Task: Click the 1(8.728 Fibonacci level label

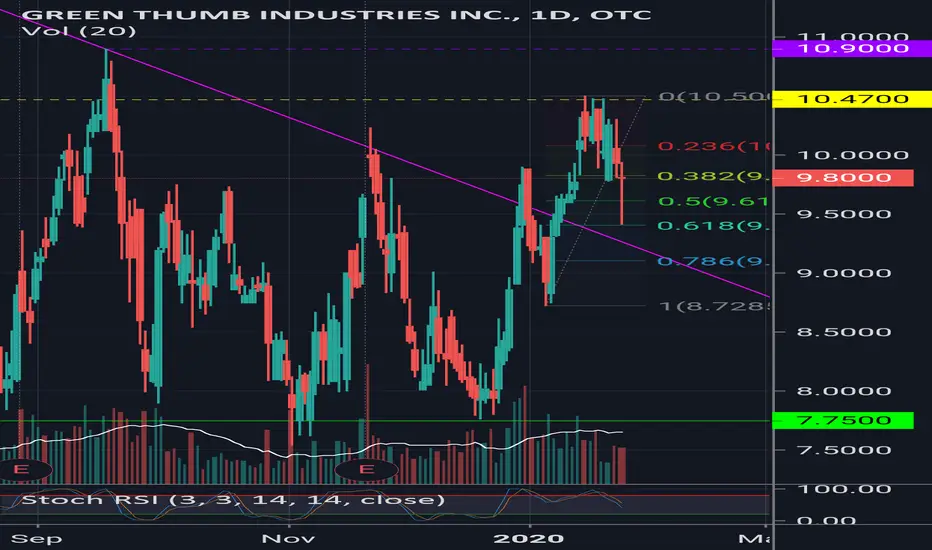Action: [713, 306]
